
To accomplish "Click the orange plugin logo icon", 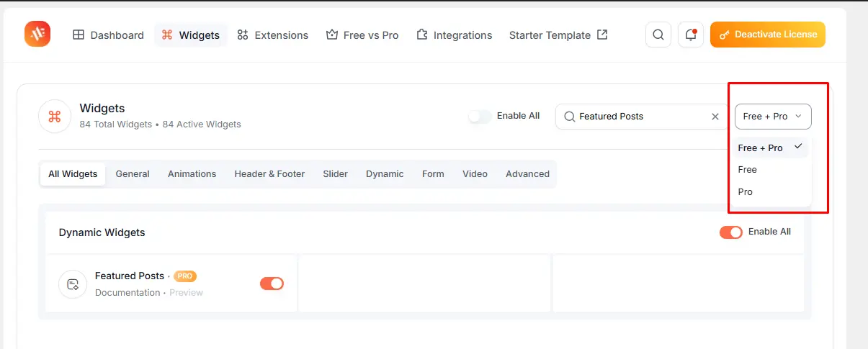I will pyautogui.click(x=37, y=34).
